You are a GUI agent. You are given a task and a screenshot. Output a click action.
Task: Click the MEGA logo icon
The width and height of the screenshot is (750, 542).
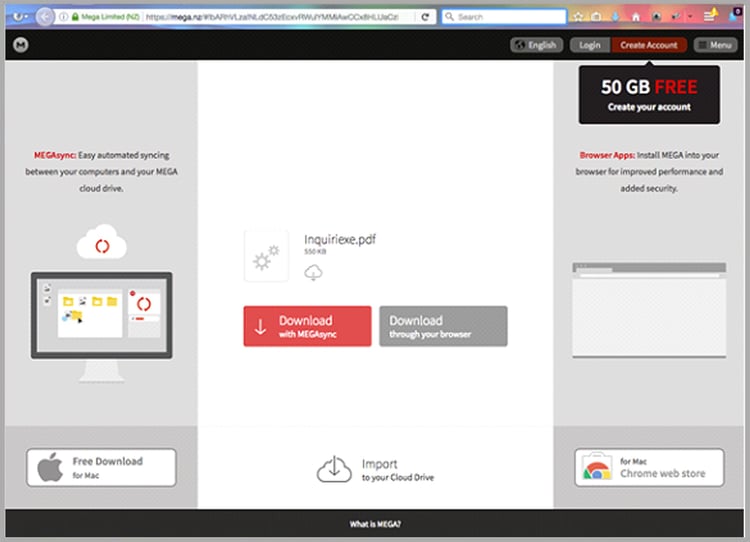pyautogui.click(x=21, y=45)
